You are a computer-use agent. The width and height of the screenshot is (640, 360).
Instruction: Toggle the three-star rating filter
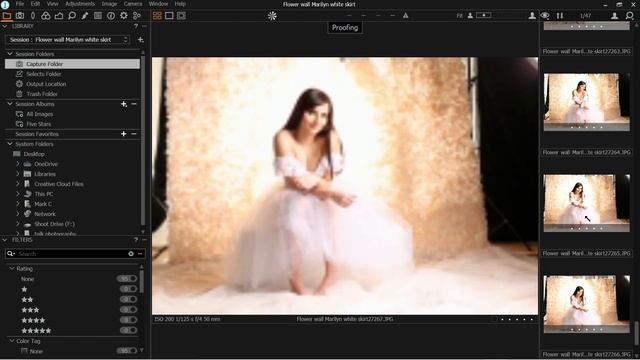(x=128, y=310)
